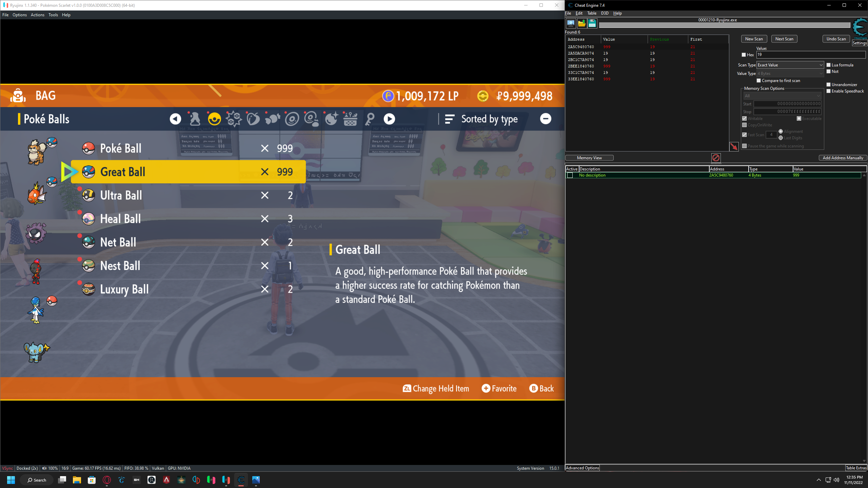The image size is (868, 488).
Task: Open the Other Items pocket icon
Action: tap(272, 119)
